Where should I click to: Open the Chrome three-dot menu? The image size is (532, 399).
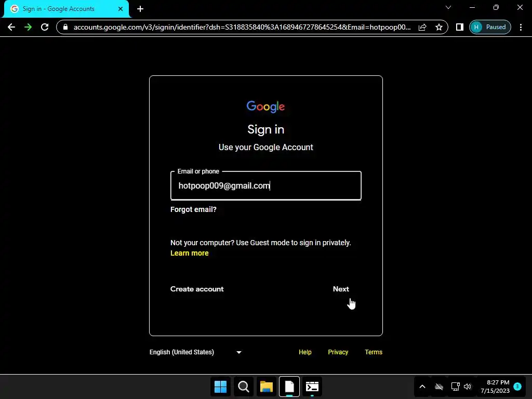click(521, 27)
